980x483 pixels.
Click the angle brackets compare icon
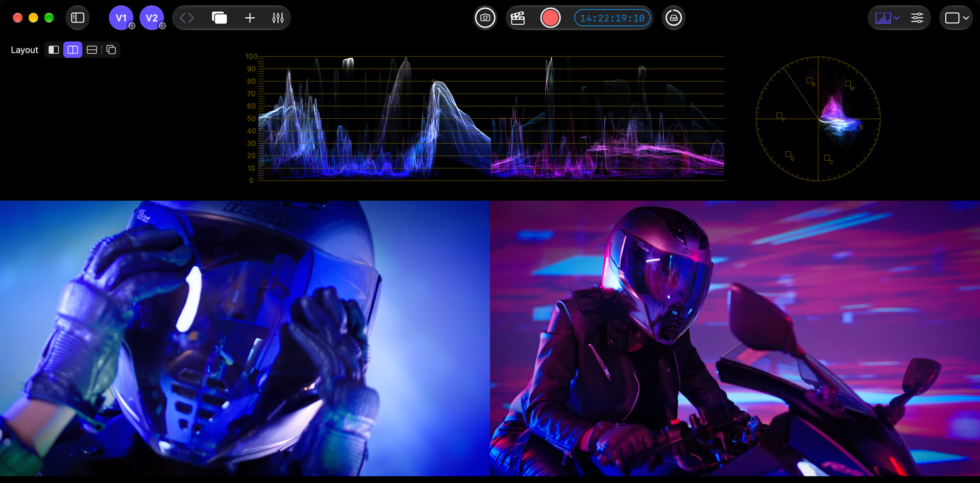click(187, 18)
